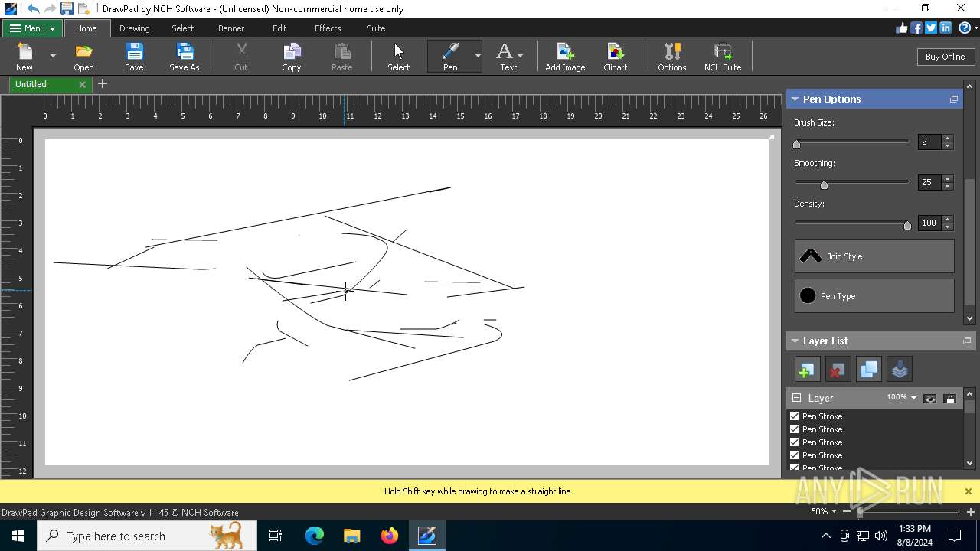Open the Pen Type button
This screenshot has width=980, height=551.
(874, 296)
